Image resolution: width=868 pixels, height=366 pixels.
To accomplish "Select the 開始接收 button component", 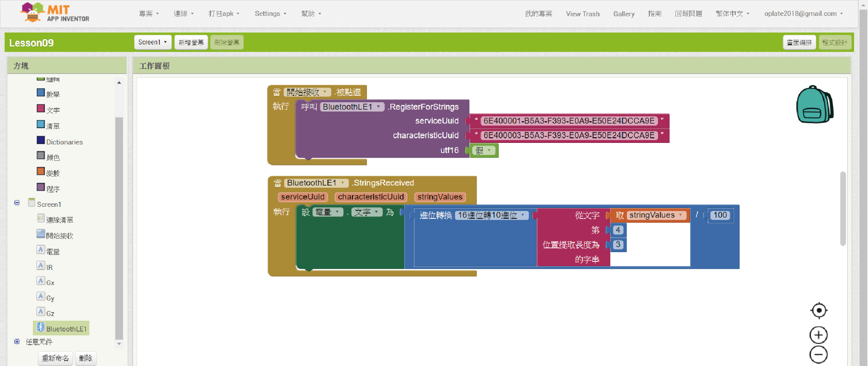I will click(59, 235).
